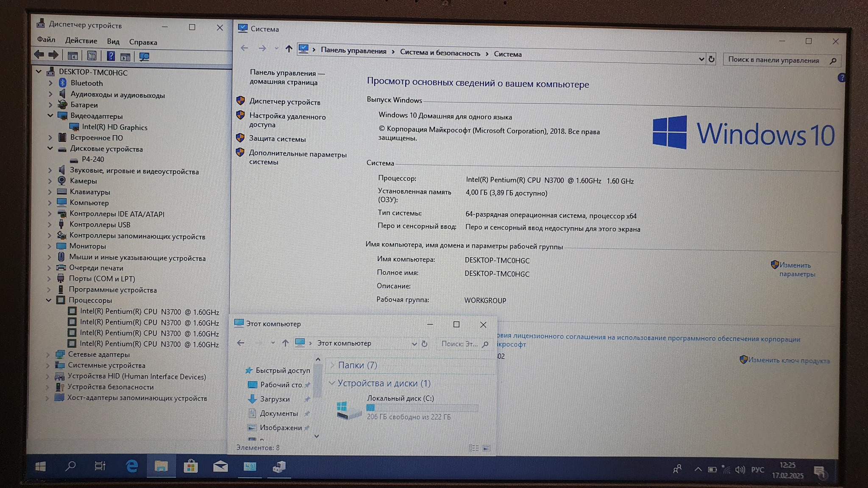Click the Защита системы link

pos(277,139)
